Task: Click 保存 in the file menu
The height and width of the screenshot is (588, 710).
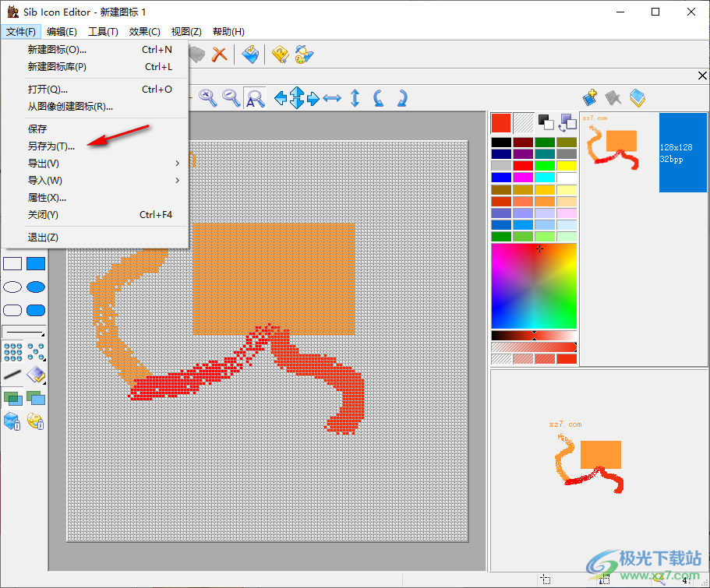Action: [x=95, y=129]
